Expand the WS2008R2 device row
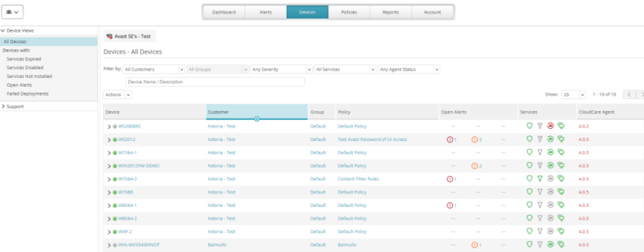The image size is (644, 252). 109,126
